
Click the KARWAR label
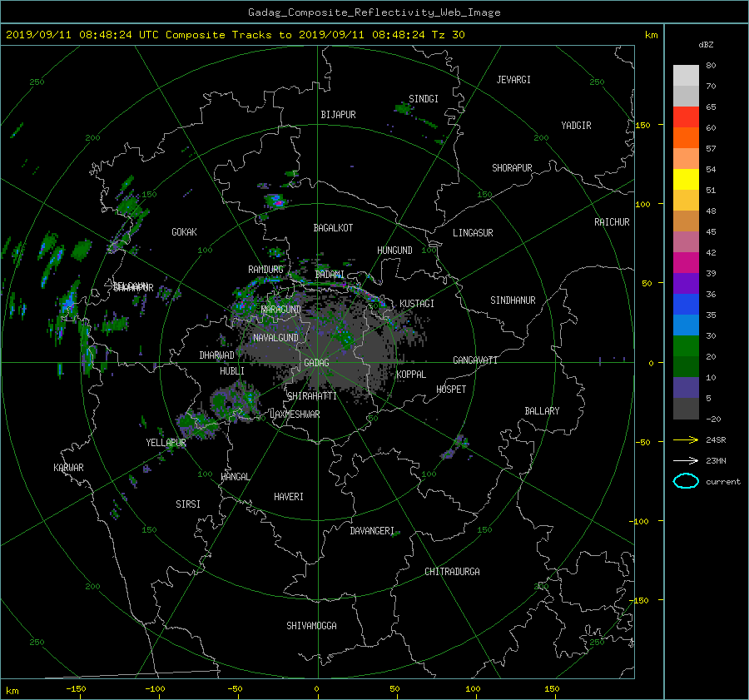(68, 468)
